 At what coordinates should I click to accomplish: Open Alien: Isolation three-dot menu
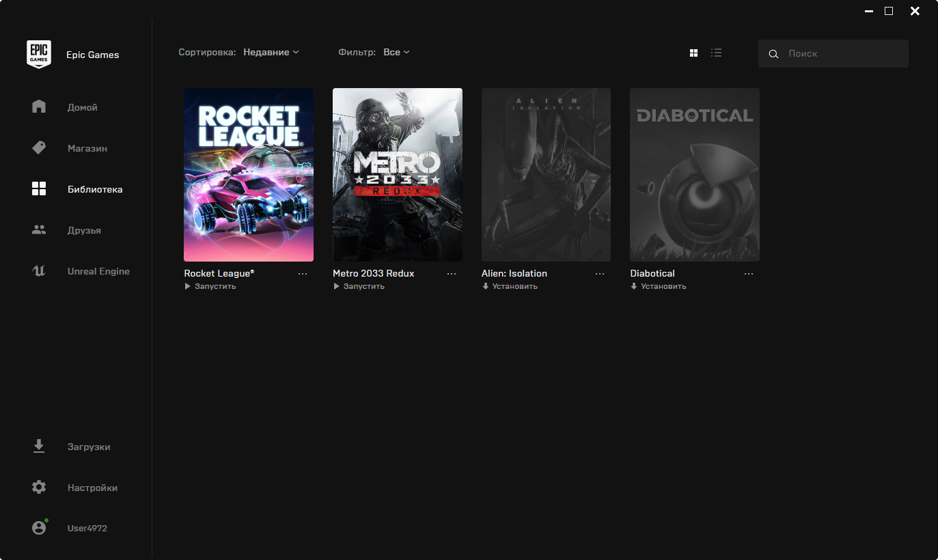pyautogui.click(x=600, y=274)
